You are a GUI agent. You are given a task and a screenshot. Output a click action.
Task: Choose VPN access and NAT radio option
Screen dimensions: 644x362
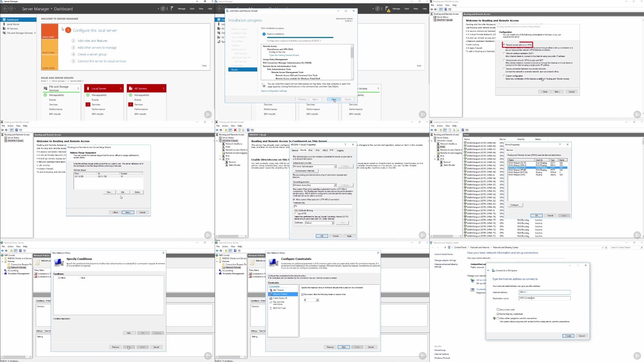coord(504,60)
